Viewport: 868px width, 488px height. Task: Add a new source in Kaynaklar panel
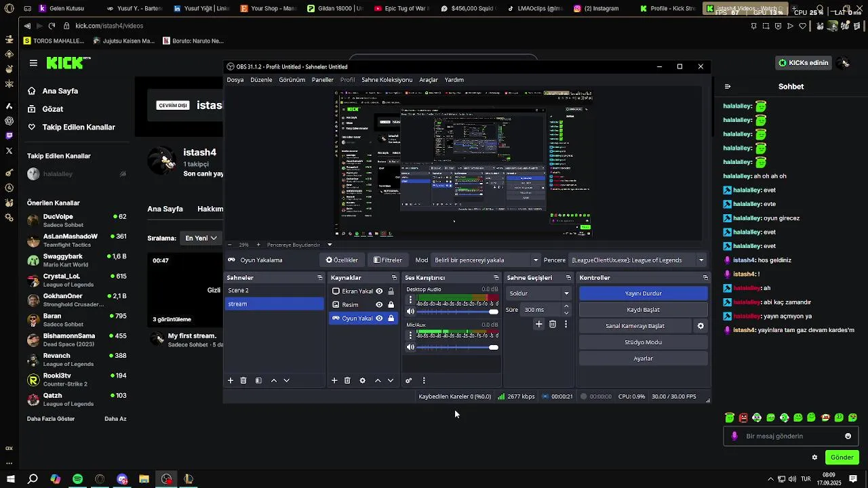(x=334, y=381)
